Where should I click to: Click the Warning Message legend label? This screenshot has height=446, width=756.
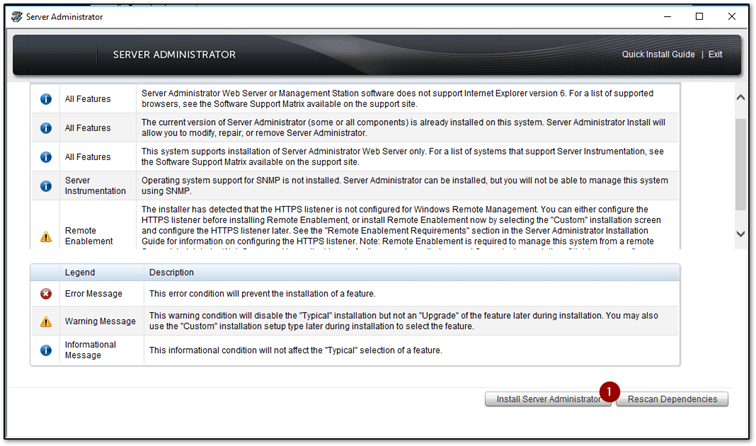click(x=100, y=321)
